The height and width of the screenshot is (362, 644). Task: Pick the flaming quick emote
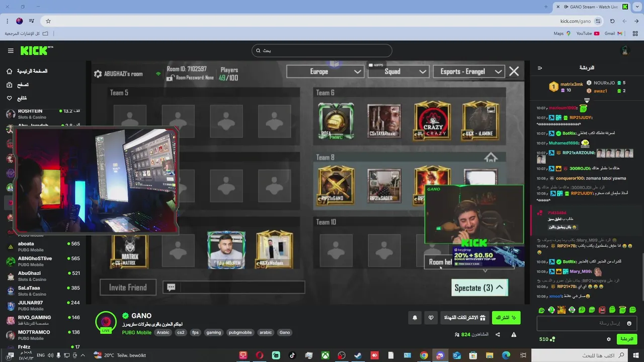point(561,310)
